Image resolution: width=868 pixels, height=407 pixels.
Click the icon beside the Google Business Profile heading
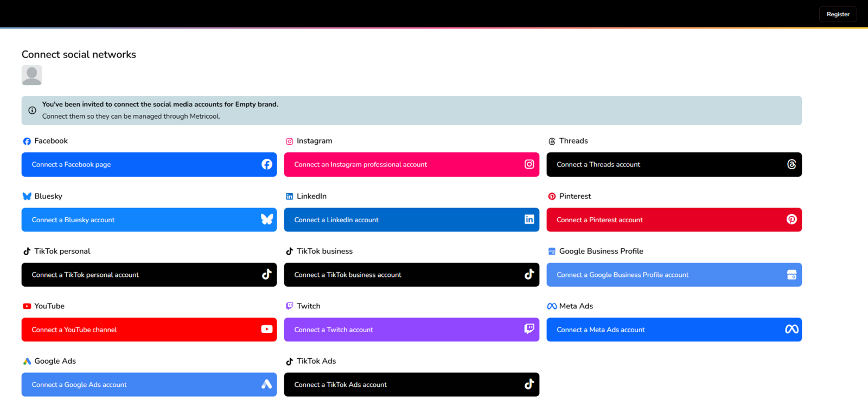tap(552, 251)
